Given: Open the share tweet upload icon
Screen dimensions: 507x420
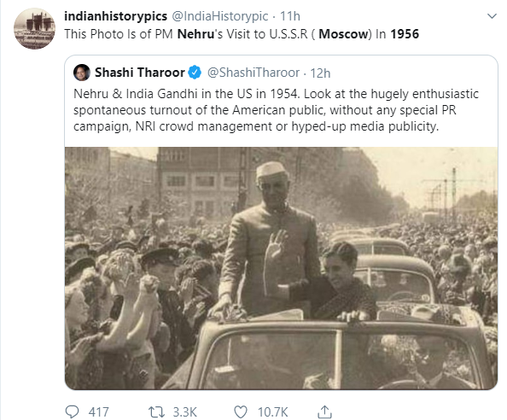Looking at the screenshot, I should [x=324, y=412].
